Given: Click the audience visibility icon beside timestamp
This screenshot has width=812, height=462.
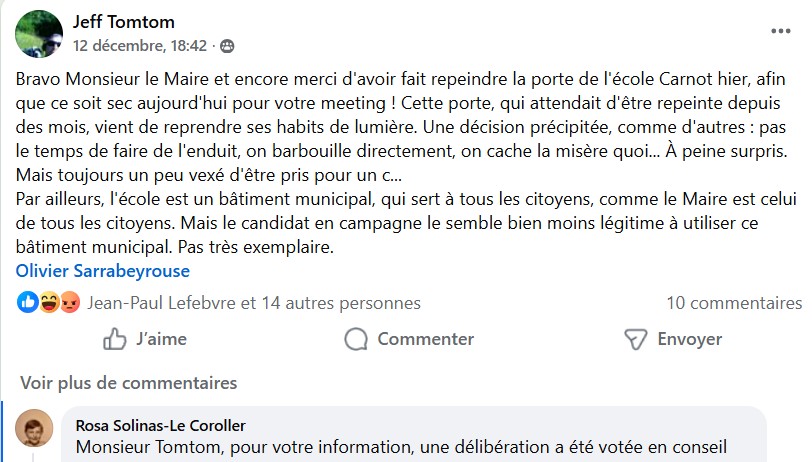Looking at the screenshot, I should 227,46.
